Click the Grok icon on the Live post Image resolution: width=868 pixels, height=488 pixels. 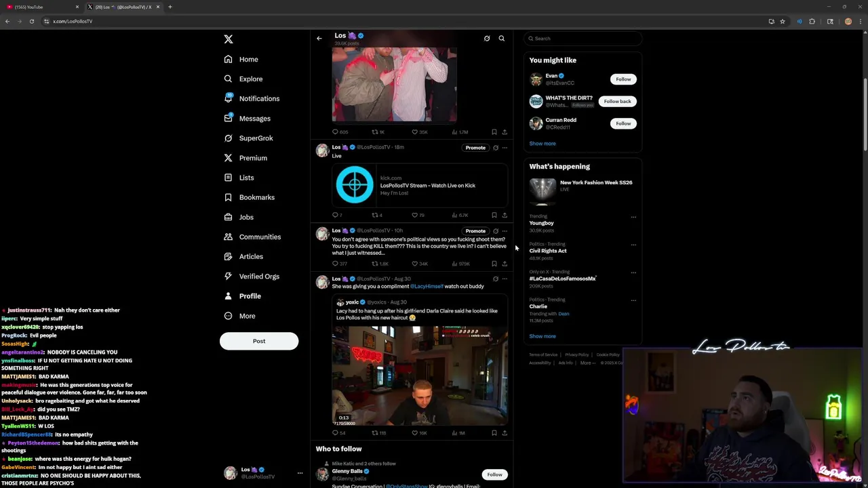click(x=496, y=148)
